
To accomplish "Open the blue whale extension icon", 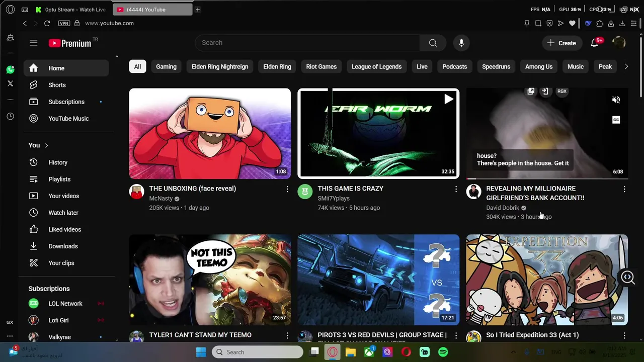I will pos(588,23).
